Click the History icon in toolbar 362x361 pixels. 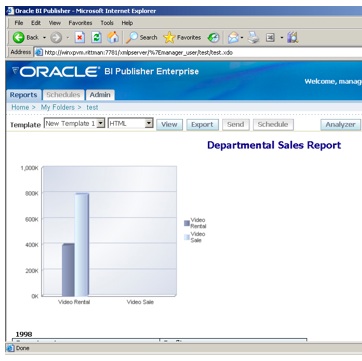[x=213, y=38]
